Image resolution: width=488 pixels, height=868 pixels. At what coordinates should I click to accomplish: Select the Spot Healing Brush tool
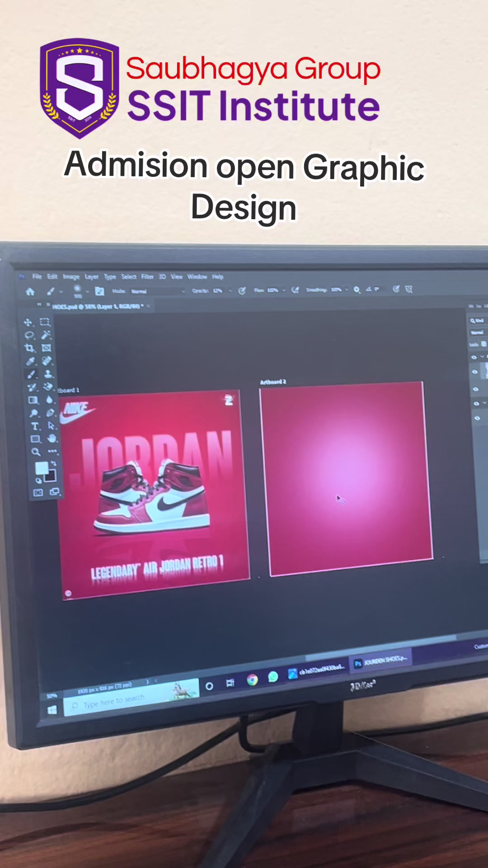(x=47, y=361)
